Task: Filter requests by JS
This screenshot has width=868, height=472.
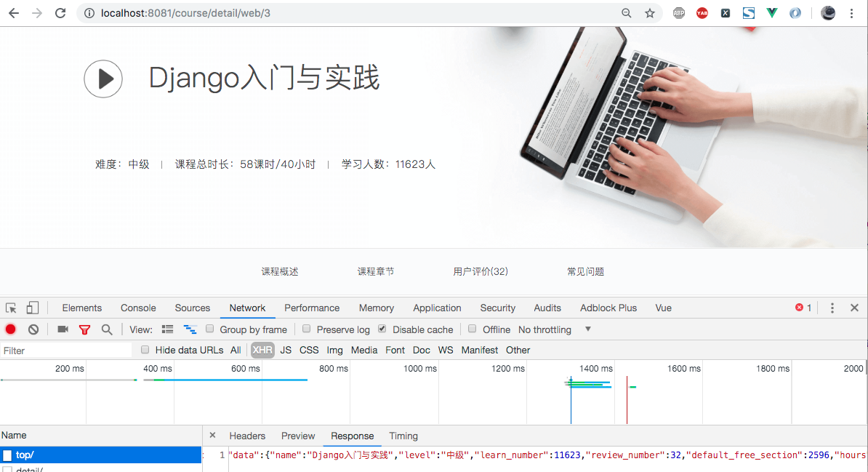Action: click(286, 350)
